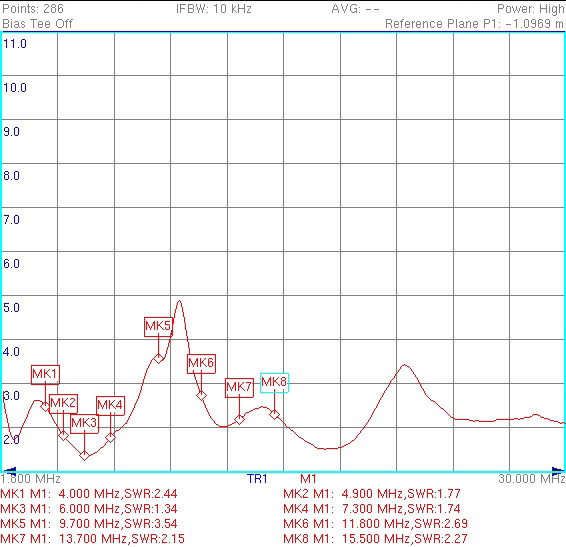The width and height of the screenshot is (566, 547).
Task: Click the 8.0 y-axis scale label
Action: tap(12, 176)
